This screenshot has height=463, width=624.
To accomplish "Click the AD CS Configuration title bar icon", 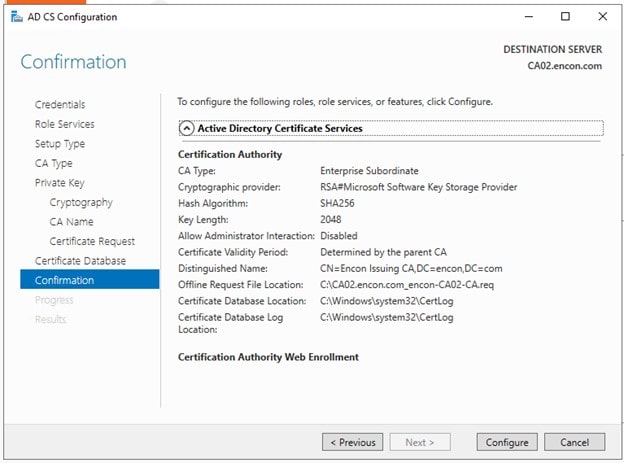I will point(13,17).
